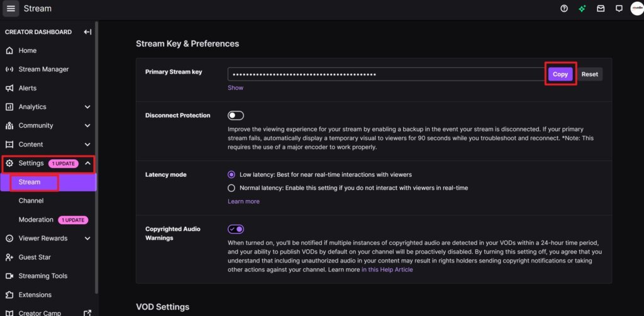
Task: Click the 'Latency mode' label
Action: [166, 174]
